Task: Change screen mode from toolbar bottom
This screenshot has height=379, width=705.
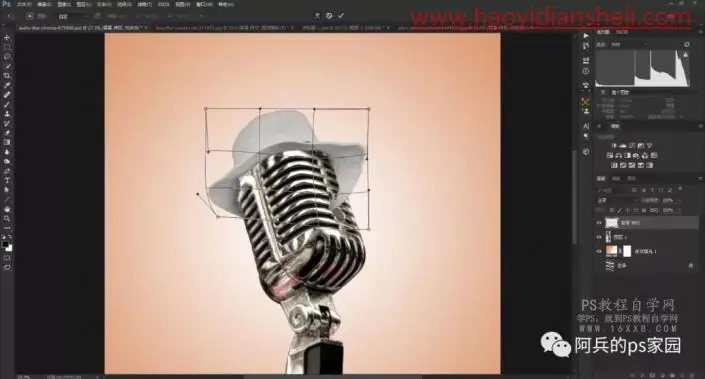Action: [7, 267]
